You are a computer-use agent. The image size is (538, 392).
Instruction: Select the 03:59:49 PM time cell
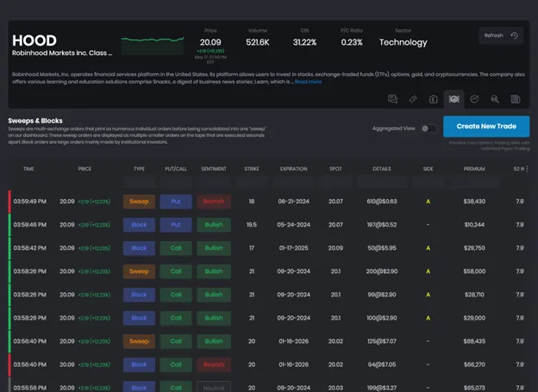coord(30,202)
